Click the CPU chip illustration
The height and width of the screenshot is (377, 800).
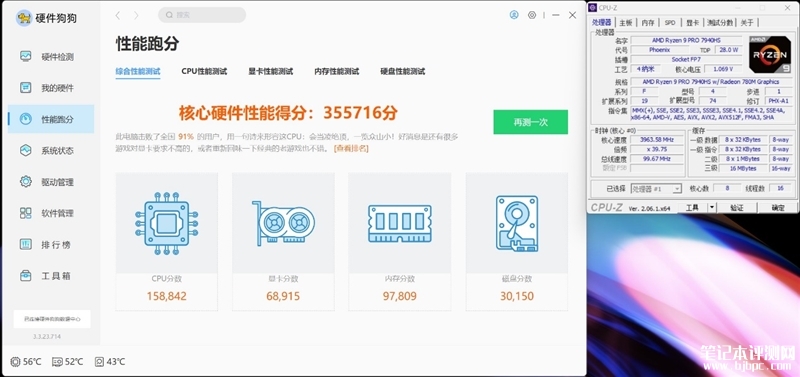tap(167, 223)
